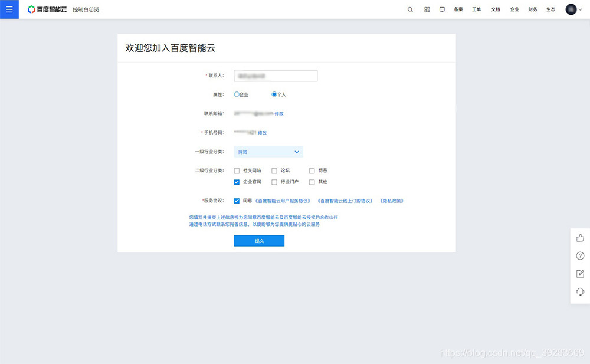Check the 行业门户 checkbox
590x364 pixels.
tap(274, 182)
